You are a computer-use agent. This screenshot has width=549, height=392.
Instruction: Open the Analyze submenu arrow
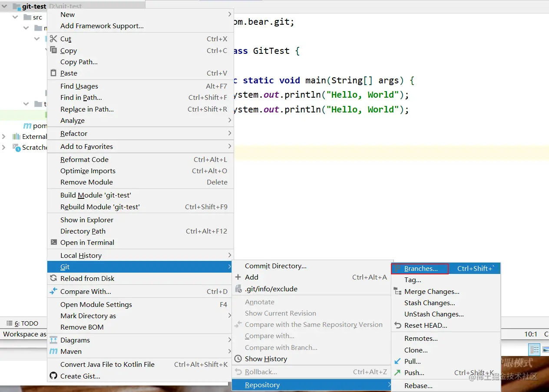[230, 120]
